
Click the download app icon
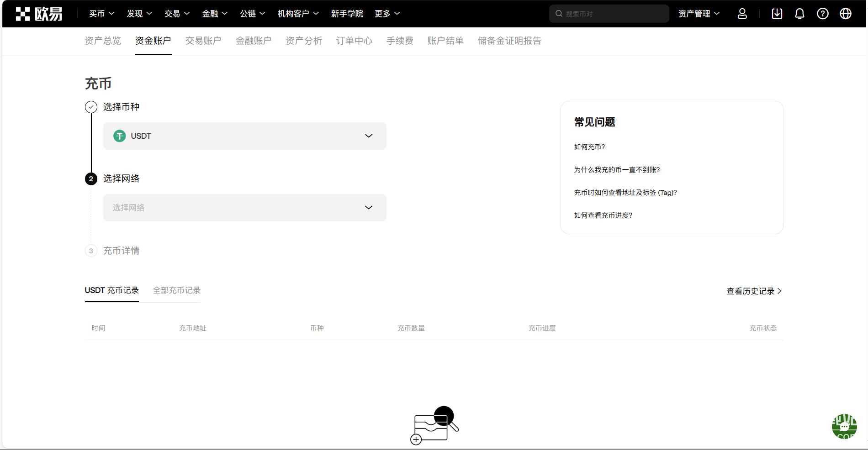(777, 14)
